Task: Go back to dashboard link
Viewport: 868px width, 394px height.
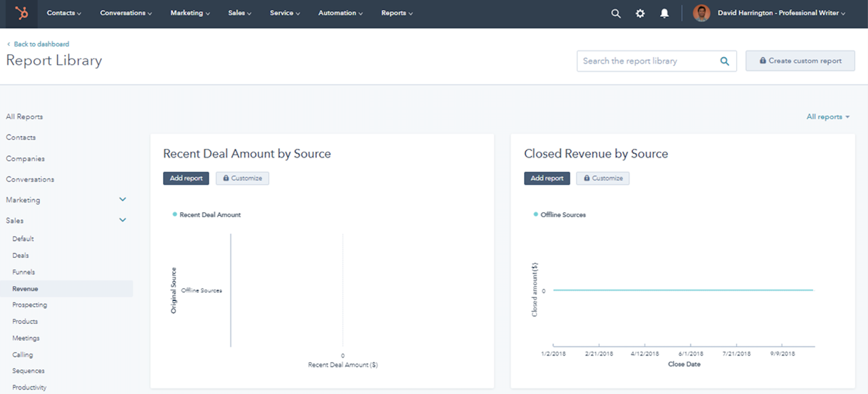Action: [41, 44]
